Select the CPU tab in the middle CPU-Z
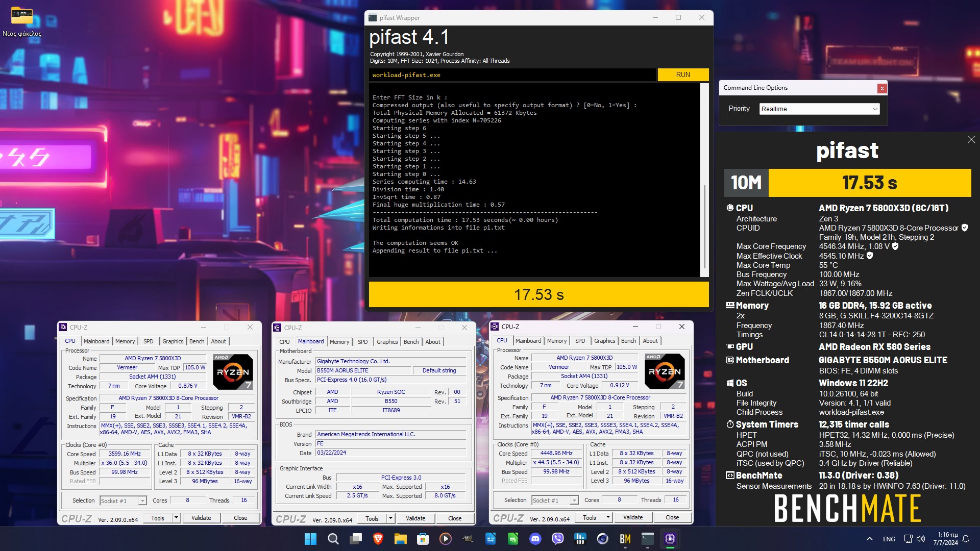This screenshot has height=551, width=980. coord(284,342)
